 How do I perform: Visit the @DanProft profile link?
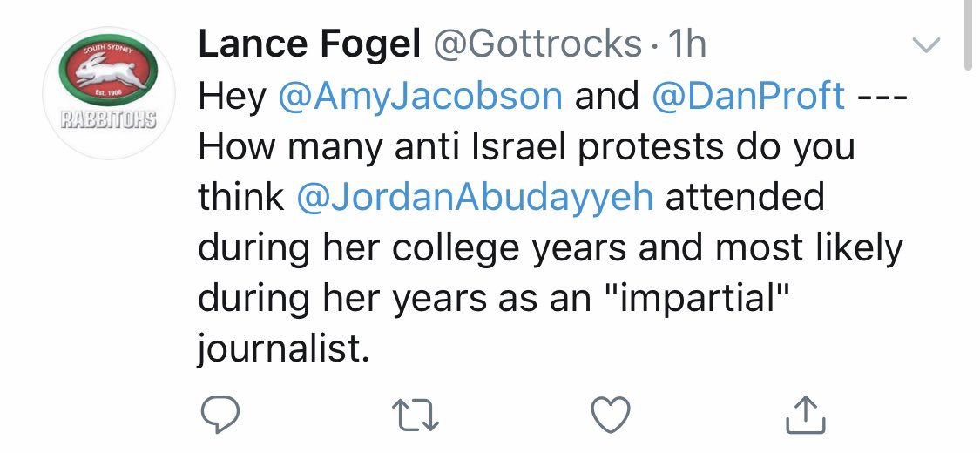click(x=748, y=96)
